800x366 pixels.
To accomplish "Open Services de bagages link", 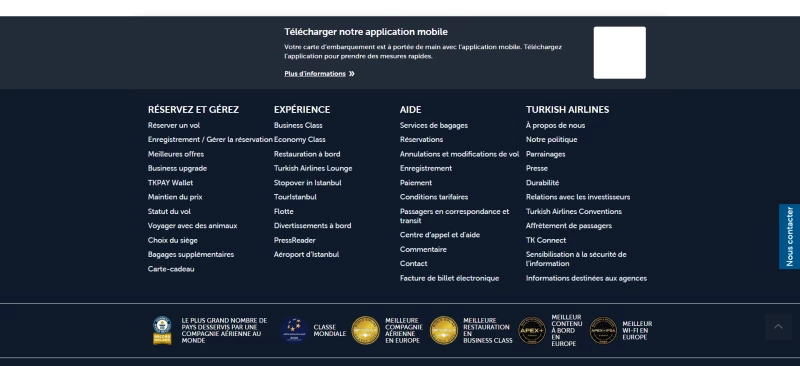I will click(434, 125).
